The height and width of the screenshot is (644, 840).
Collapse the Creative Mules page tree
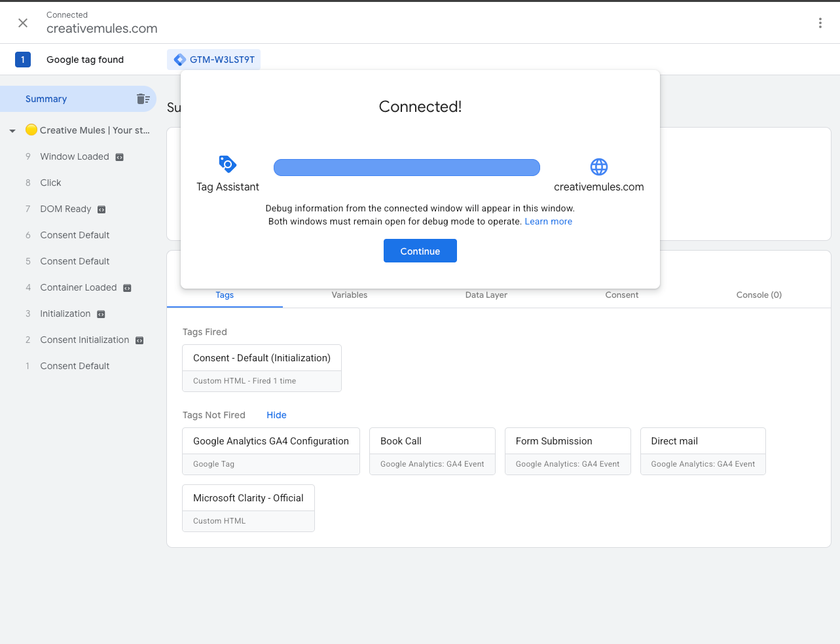12,131
